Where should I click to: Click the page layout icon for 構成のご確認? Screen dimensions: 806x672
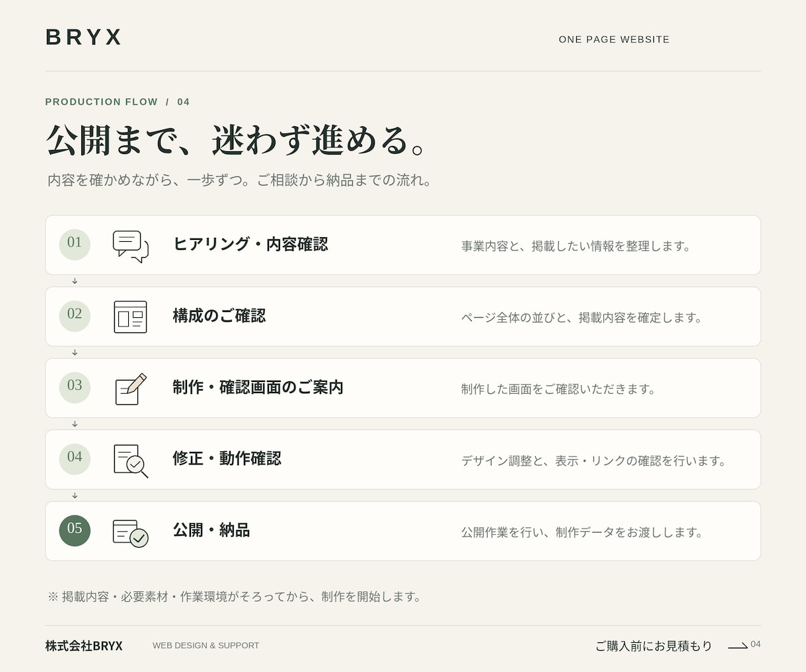pos(130,317)
